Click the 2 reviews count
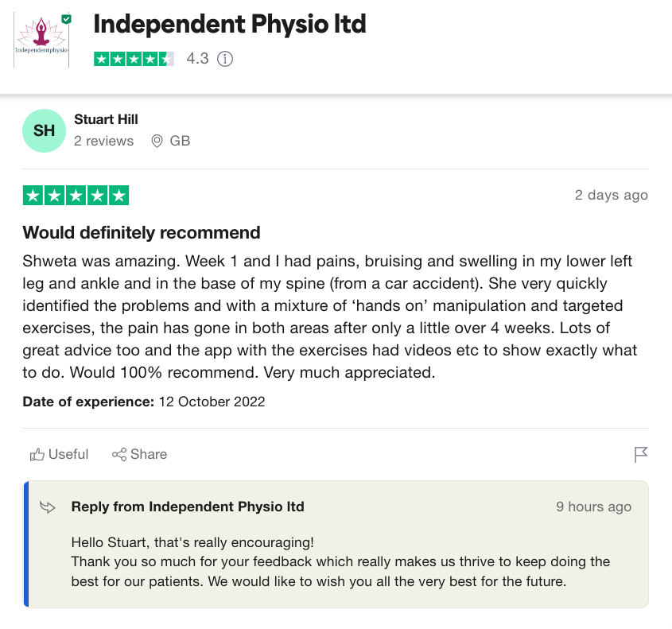This screenshot has height=629, width=672. coord(103,141)
